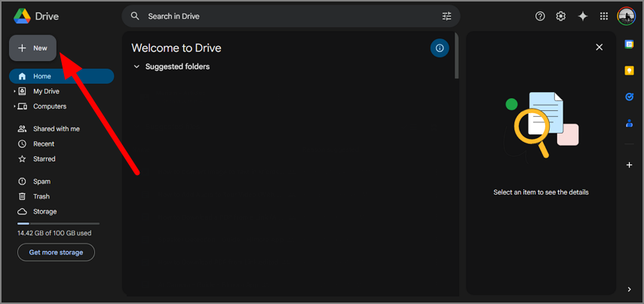The width and height of the screenshot is (644, 304).
Task: Open the Help question mark icon
Action: click(x=540, y=16)
